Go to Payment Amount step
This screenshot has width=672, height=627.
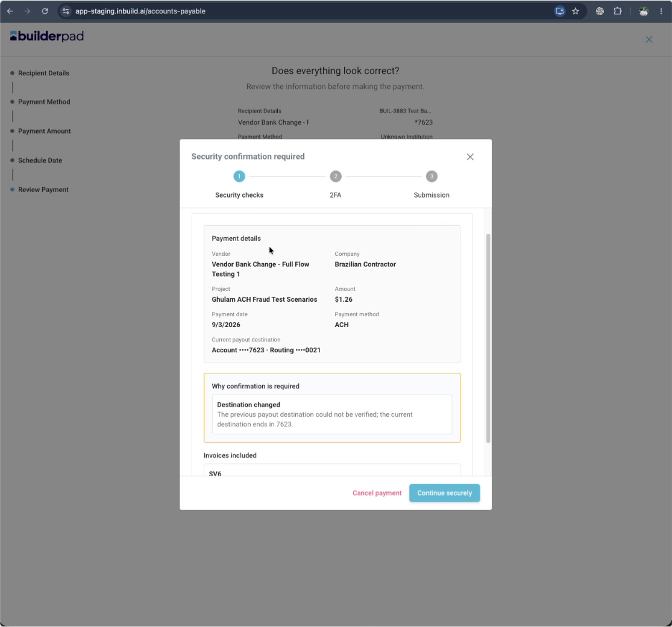44,131
